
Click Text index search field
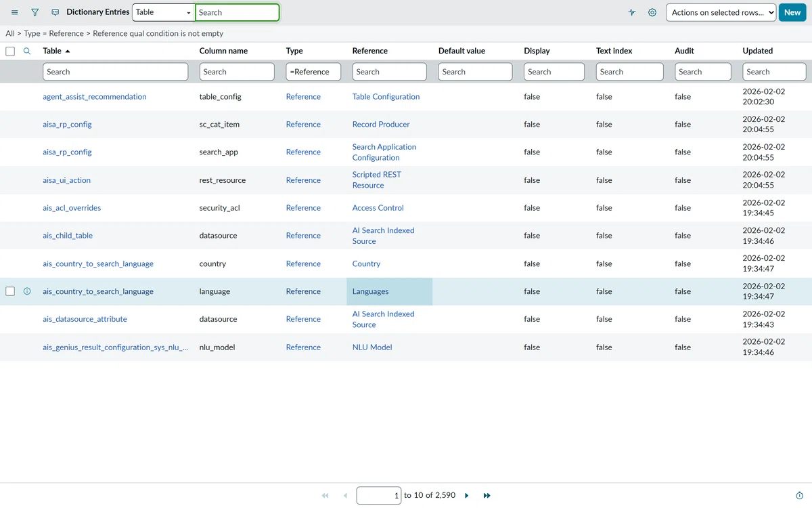(630, 72)
